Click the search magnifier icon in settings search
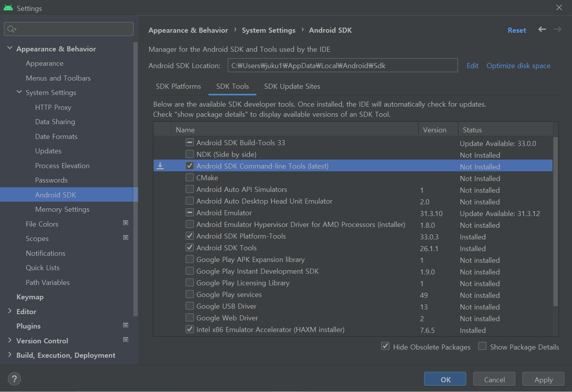572x392 pixels. tap(12, 29)
